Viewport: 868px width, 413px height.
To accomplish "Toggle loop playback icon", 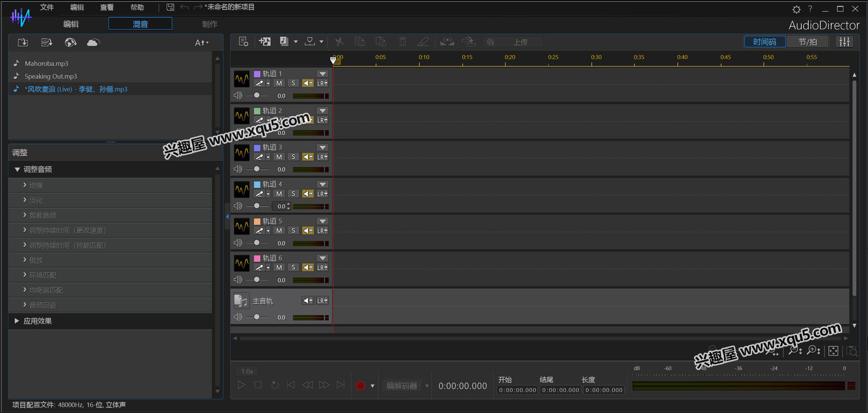I will (275, 385).
